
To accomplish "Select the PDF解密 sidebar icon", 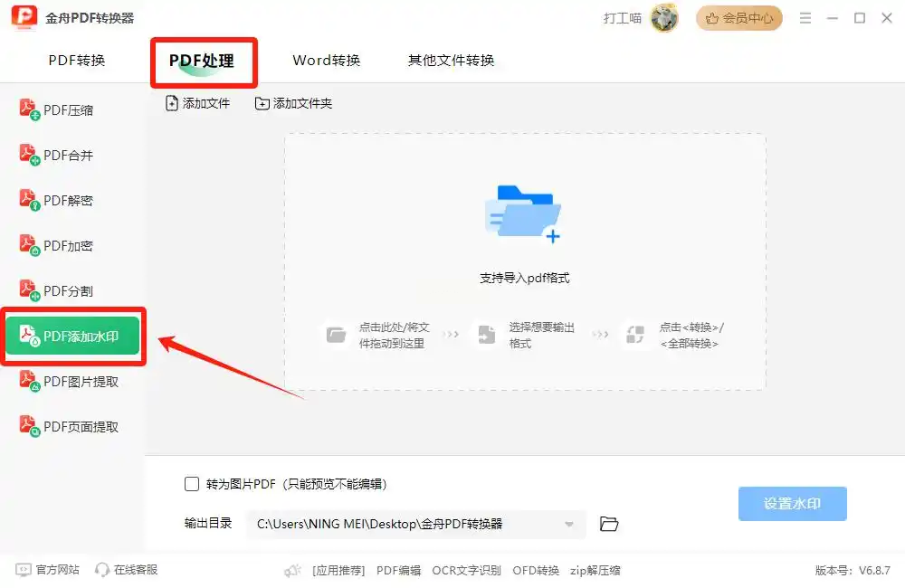I will point(29,200).
